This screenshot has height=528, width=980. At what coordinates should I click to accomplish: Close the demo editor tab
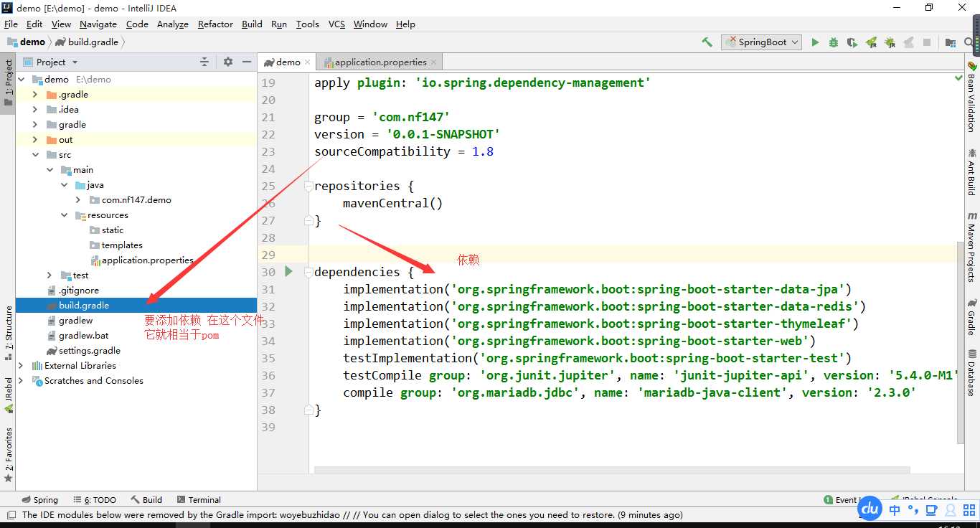[308, 62]
